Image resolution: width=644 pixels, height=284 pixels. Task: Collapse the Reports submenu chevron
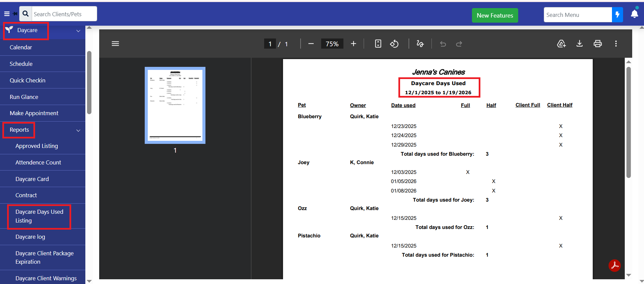78,130
